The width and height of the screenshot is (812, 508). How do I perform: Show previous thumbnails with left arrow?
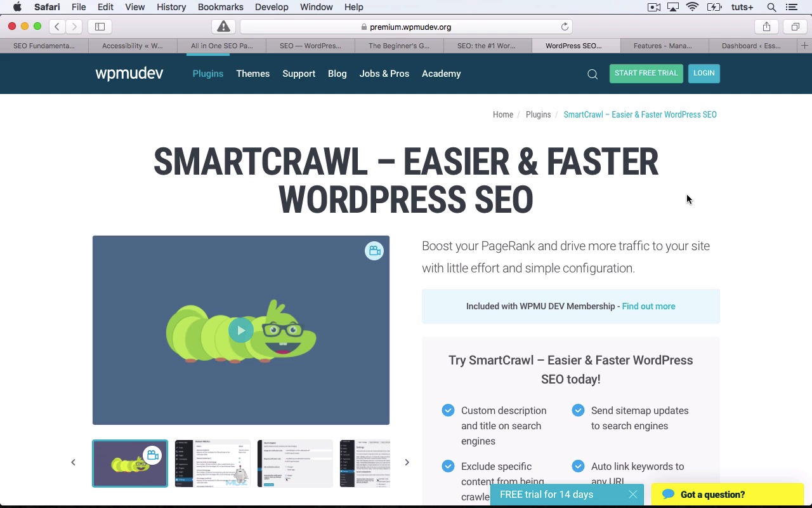[73, 462]
